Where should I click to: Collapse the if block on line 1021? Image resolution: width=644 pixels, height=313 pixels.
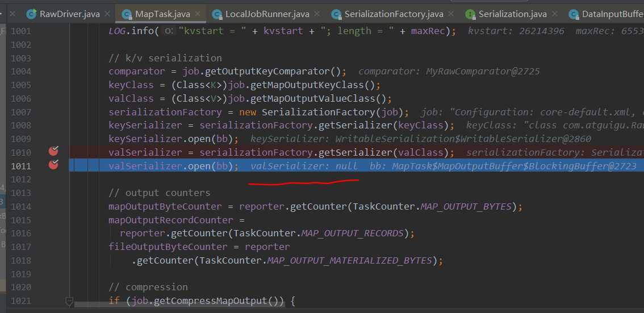point(69,302)
